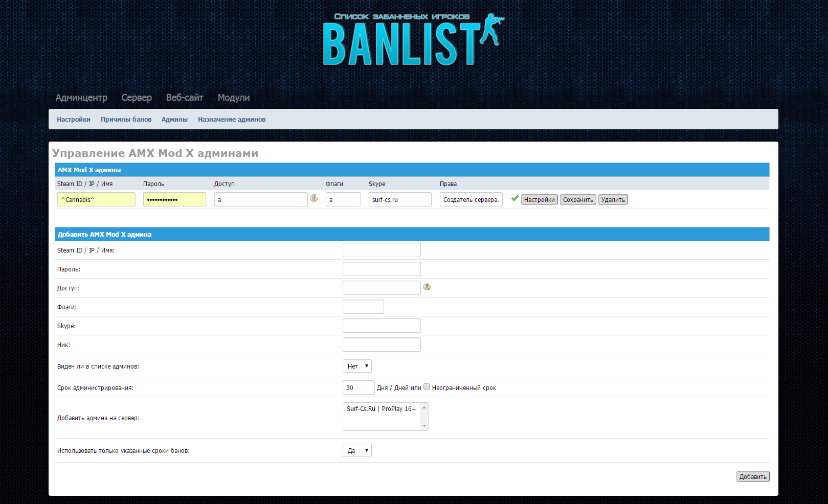The height and width of the screenshot is (504, 828).
Task: Go to Настройки submenu tab
Action: 74,120
